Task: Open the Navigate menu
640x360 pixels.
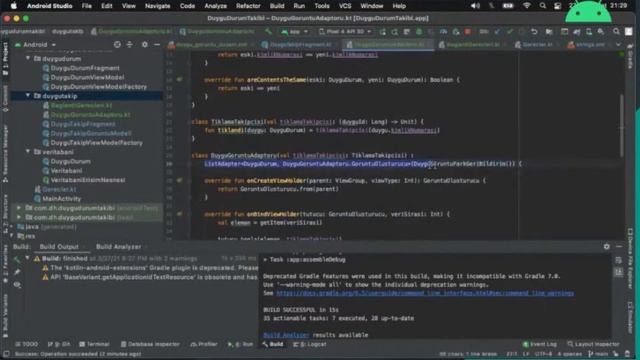Action: [158, 6]
